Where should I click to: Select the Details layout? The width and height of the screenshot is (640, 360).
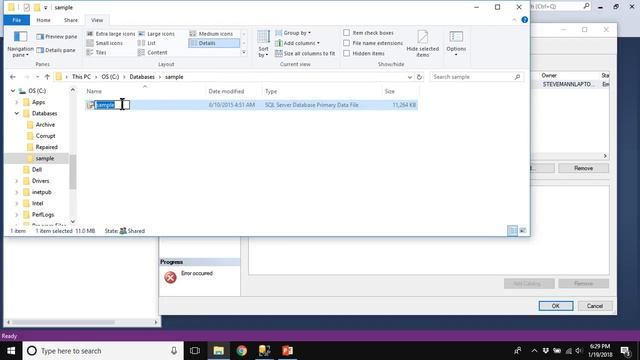pyautogui.click(x=214, y=43)
